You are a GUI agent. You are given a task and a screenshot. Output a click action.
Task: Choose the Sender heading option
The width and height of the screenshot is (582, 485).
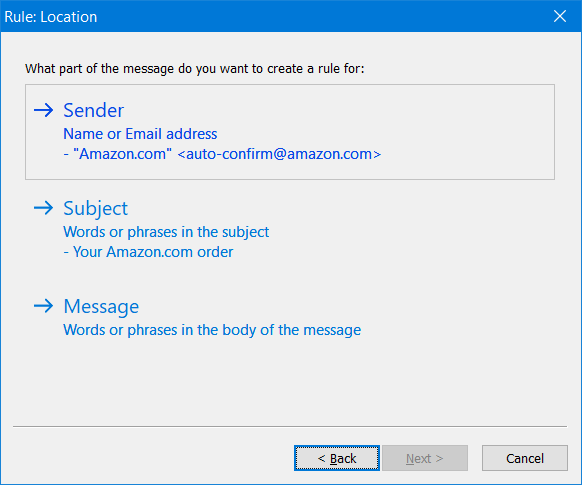click(x=94, y=110)
